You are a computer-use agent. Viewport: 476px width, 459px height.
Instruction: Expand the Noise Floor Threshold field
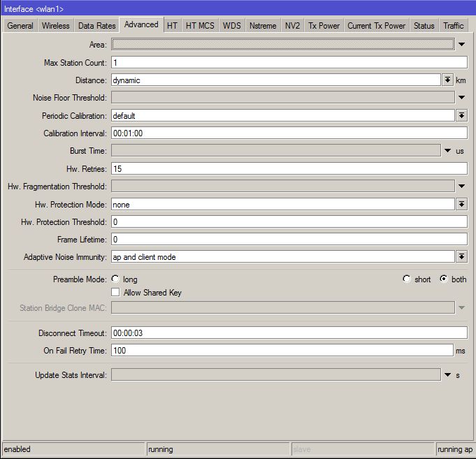pos(461,98)
